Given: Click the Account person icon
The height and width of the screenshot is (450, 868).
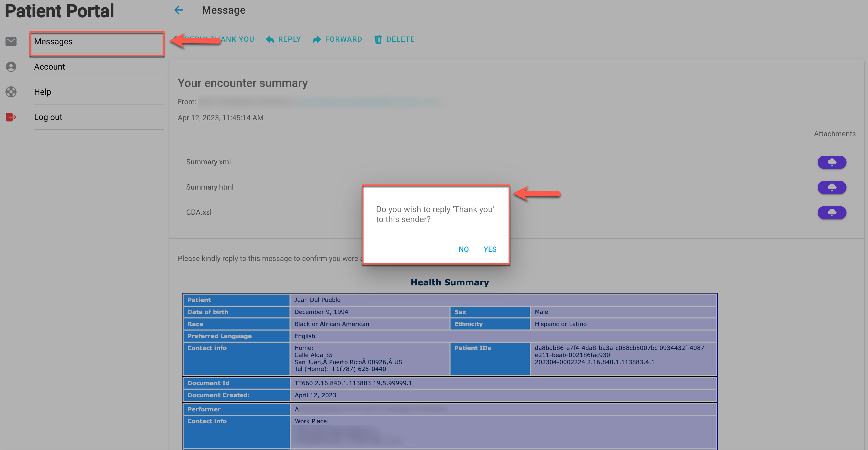Looking at the screenshot, I should 11,67.
